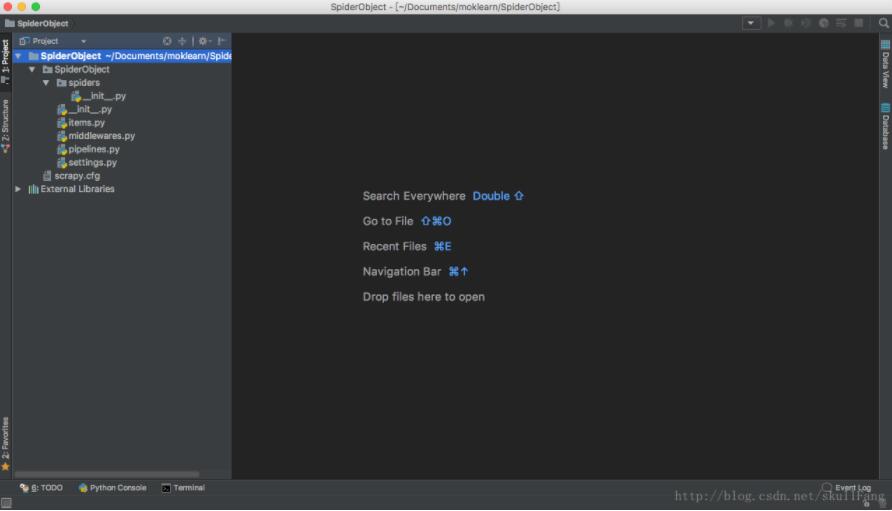
Task: Open the Project panel gear settings
Action: (204, 41)
